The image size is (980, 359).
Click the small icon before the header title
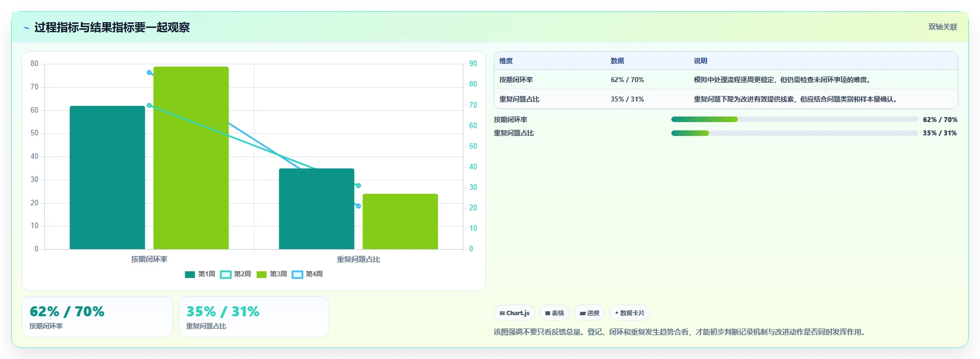coord(26,28)
